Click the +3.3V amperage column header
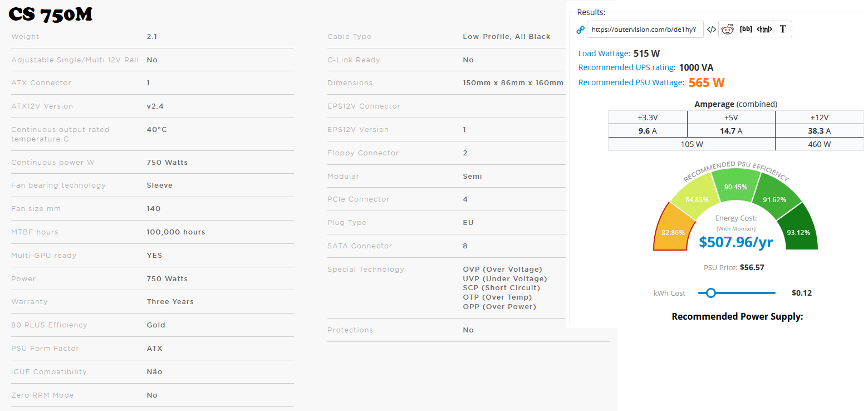 648,118
